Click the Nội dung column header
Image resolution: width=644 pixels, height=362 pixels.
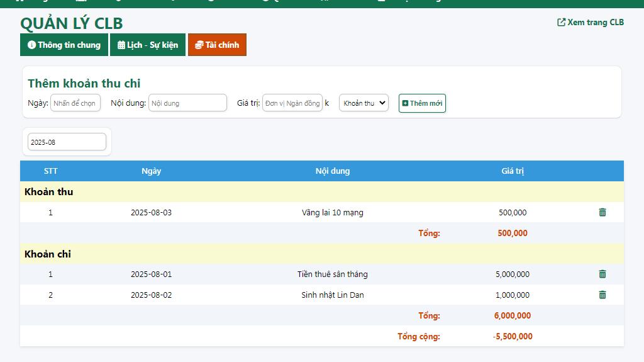pyautogui.click(x=333, y=171)
